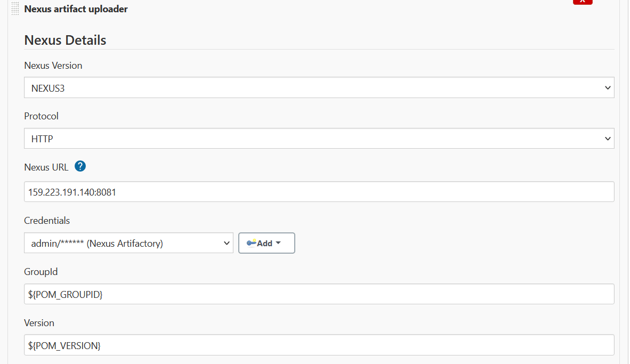The image size is (630, 364).
Task: Open the Protocol dropdown chevron
Action: pyautogui.click(x=608, y=139)
